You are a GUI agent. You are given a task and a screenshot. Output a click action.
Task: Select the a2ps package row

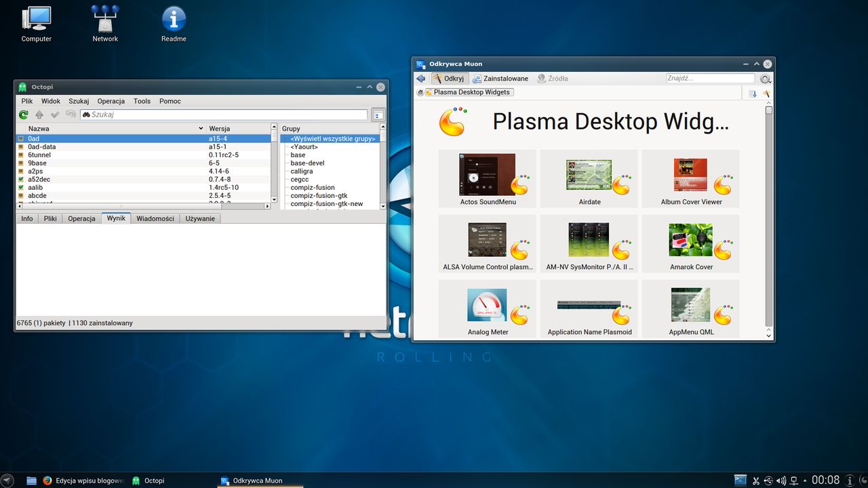click(x=143, y=171)
